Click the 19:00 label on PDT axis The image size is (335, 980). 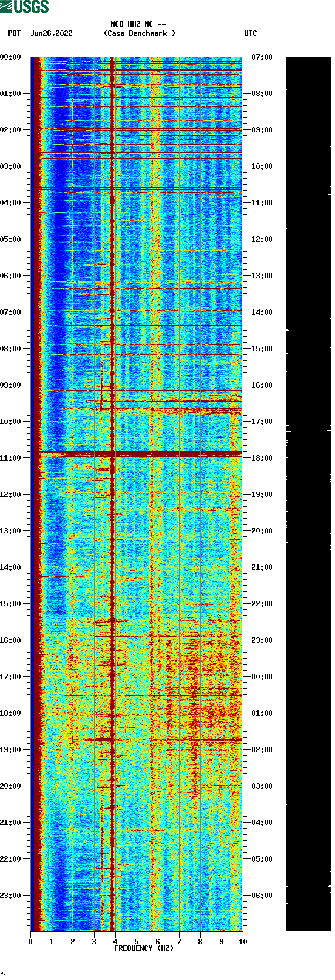point(11,750)
